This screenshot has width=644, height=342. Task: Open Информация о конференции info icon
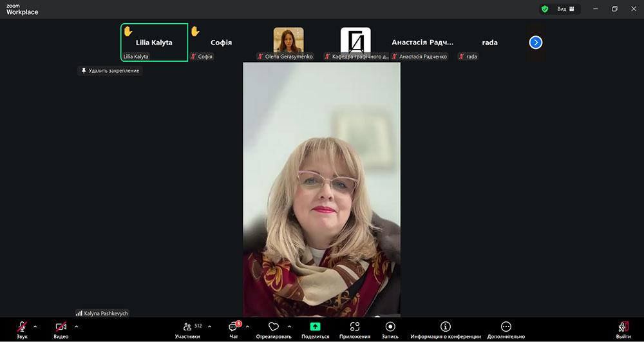pos(445,327)
